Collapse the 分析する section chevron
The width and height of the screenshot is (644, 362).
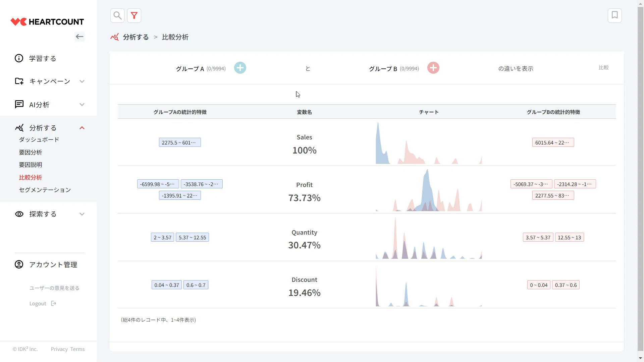(x=82, y=128)
